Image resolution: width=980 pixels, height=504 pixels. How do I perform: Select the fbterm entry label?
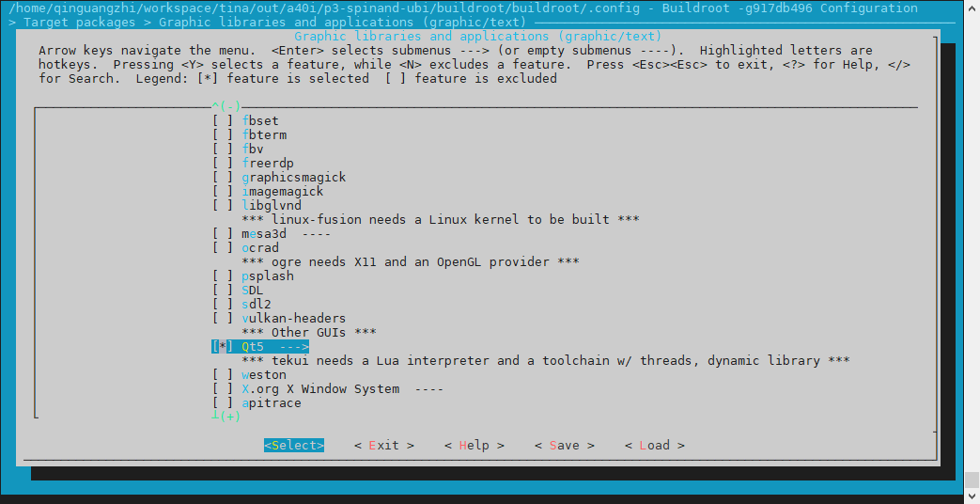pyautogui.click(x=264, y=135)
